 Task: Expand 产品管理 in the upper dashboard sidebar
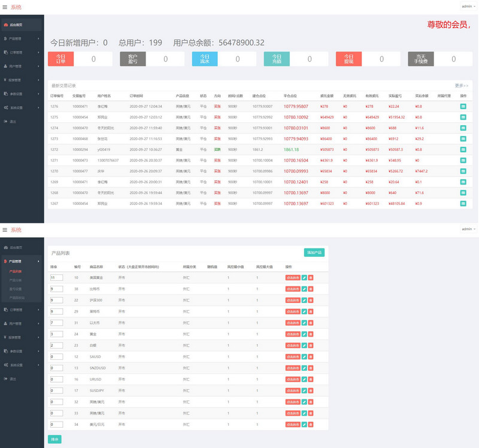[22, 39]
